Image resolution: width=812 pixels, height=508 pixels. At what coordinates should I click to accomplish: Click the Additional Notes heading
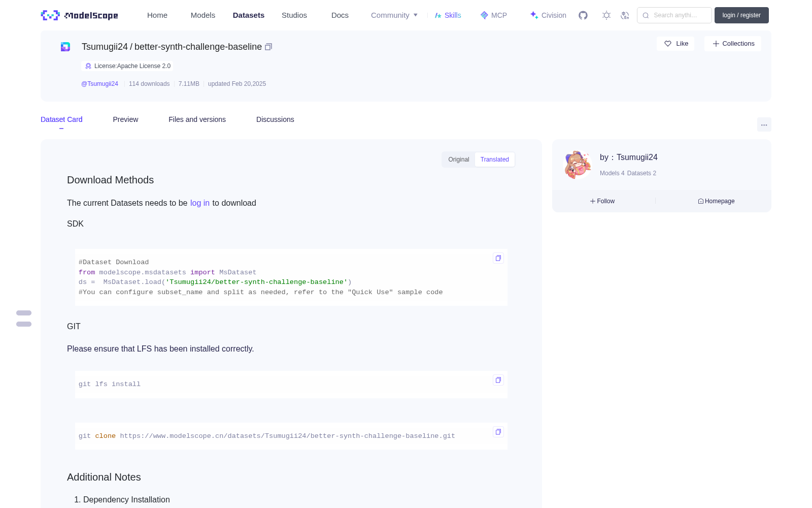[x=104, y=477]
